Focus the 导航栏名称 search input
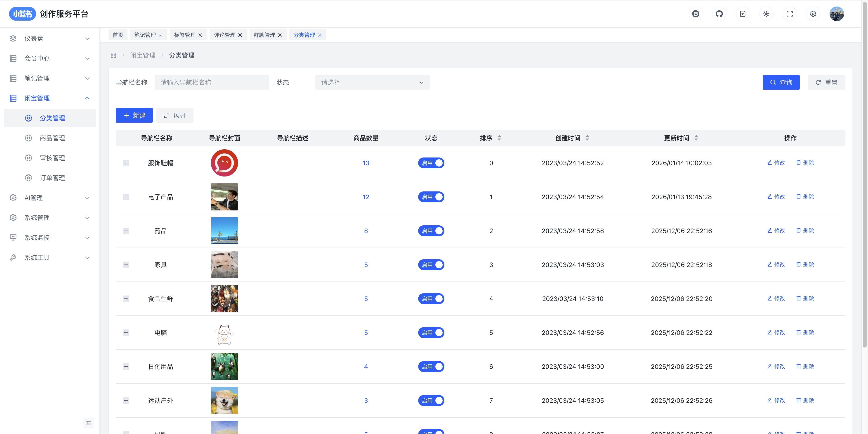This screenshot has height=434, width=868. pos(212,82)
